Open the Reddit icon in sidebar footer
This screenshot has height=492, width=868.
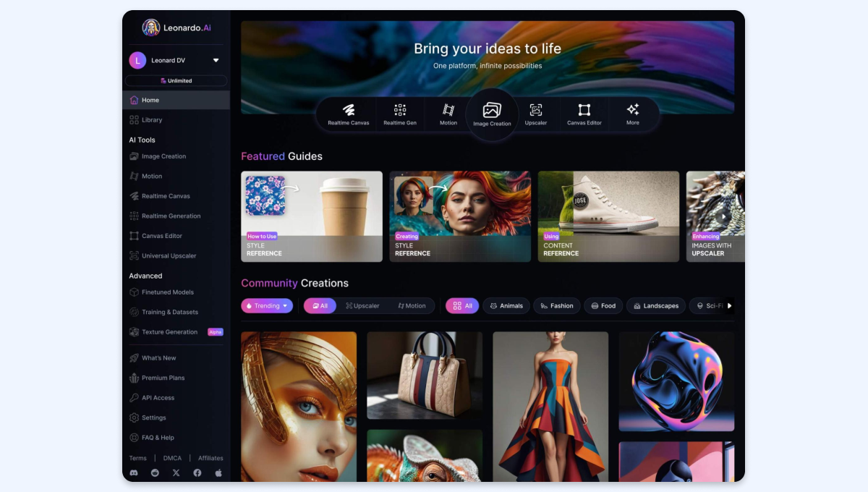155,472
